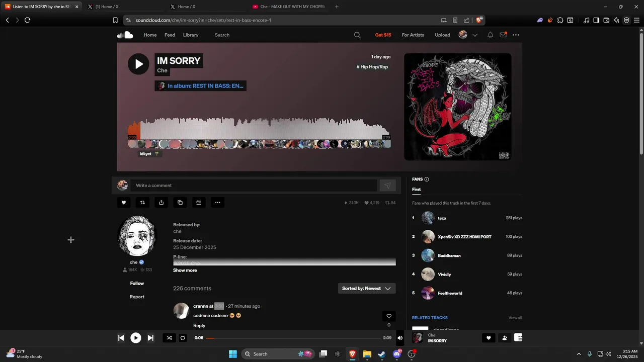644x362 pixels.
Task: Click the Upload link
Action: 443,35
